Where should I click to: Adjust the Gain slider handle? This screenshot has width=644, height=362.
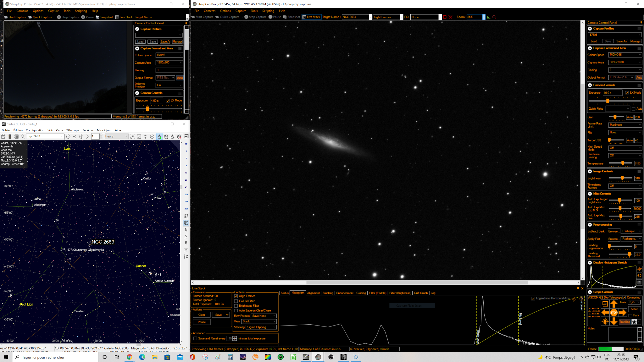click(x=615, y=117)
